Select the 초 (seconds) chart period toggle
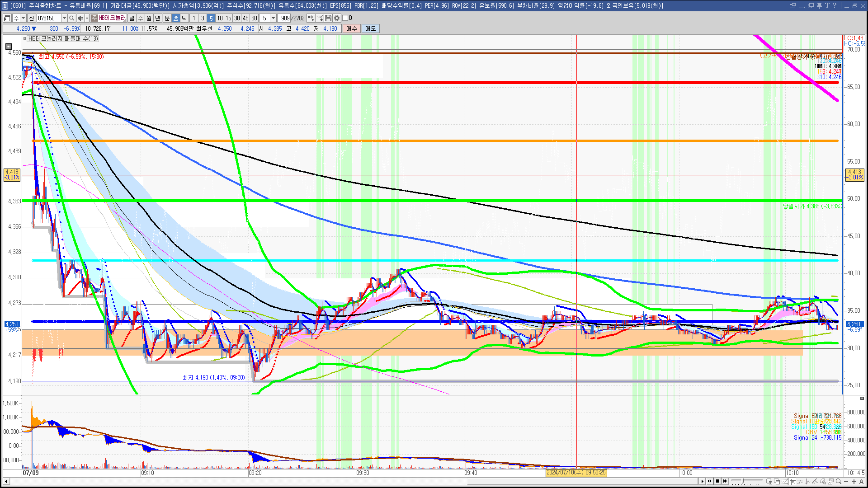868x488 pixels. click(x=176, y=18)
